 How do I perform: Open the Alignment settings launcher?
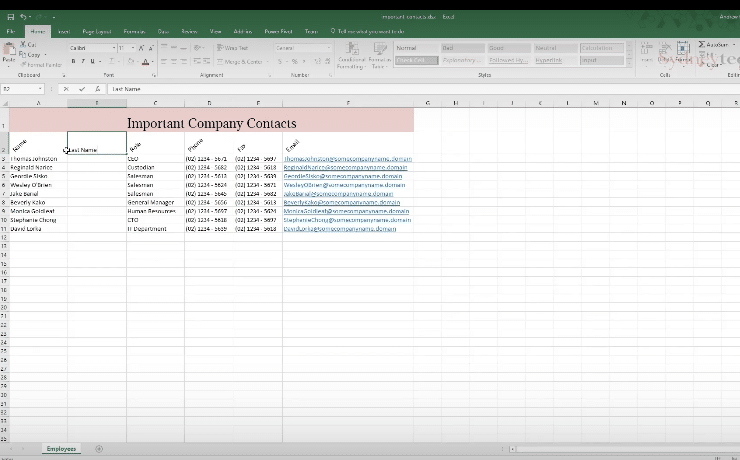coord(269,75)
